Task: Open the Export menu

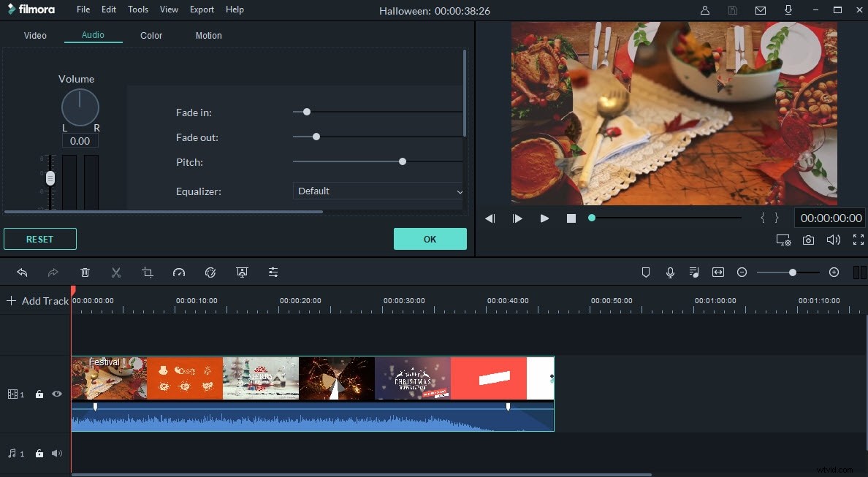Action: 201,9
